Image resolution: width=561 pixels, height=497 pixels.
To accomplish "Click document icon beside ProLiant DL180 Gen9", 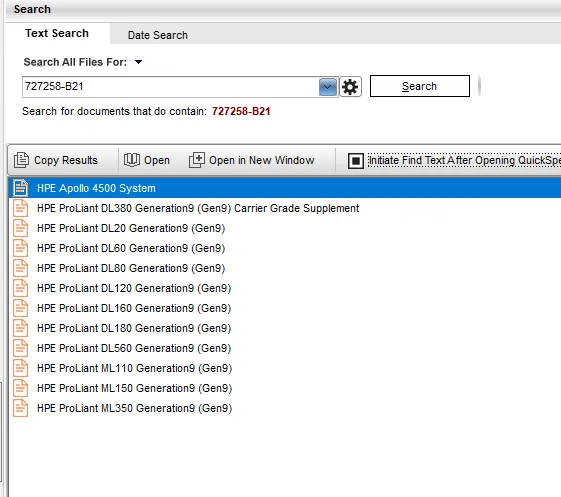I will (20, 328).
